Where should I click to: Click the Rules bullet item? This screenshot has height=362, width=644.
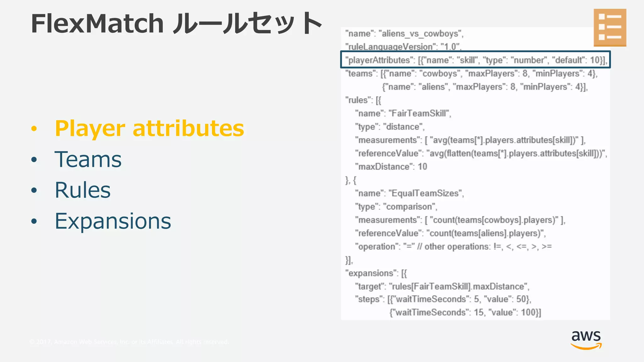point(83,190)
